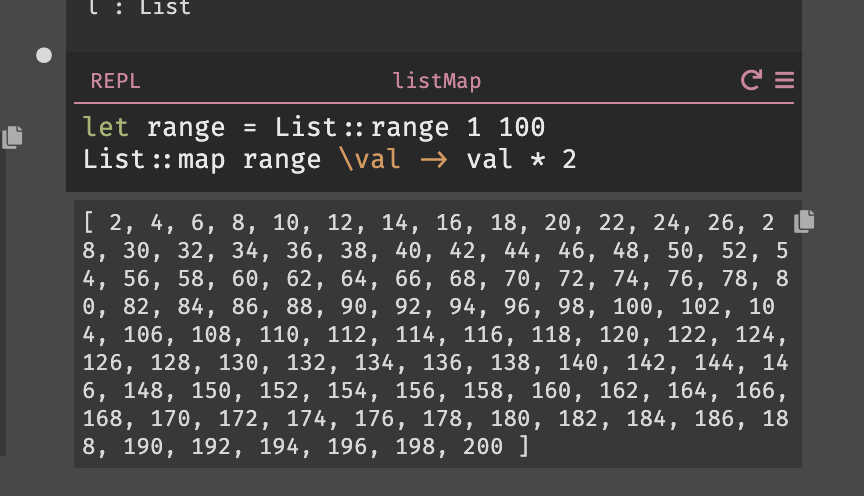Click the value 200 at the output end
The width and height of the screenshot is (864, 496).
point(483,446)
